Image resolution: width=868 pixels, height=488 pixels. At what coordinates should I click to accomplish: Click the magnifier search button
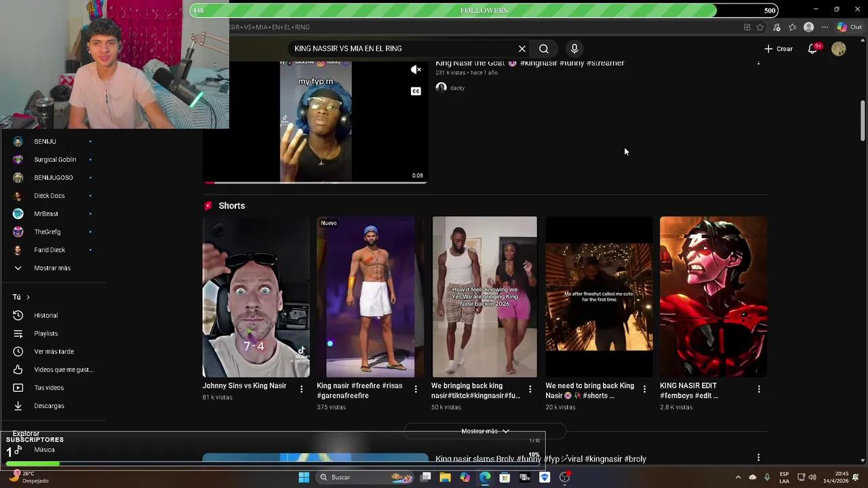pyautogui.click(x=544, y=49)
